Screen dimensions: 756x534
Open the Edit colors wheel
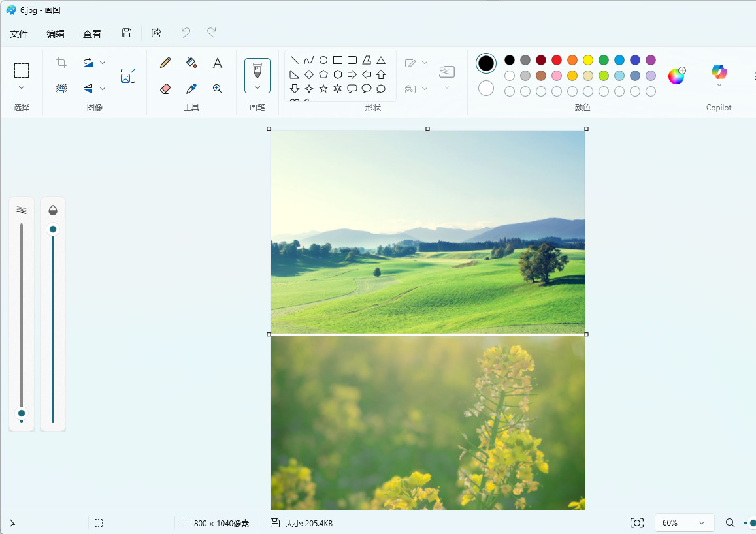pyautogui.click(x=677, y=76)
